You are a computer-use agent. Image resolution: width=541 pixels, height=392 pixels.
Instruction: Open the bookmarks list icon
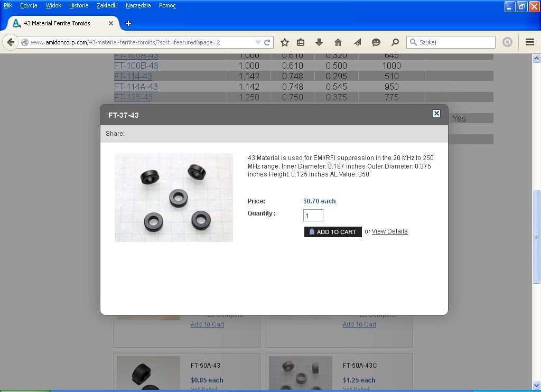click(301, 42)
